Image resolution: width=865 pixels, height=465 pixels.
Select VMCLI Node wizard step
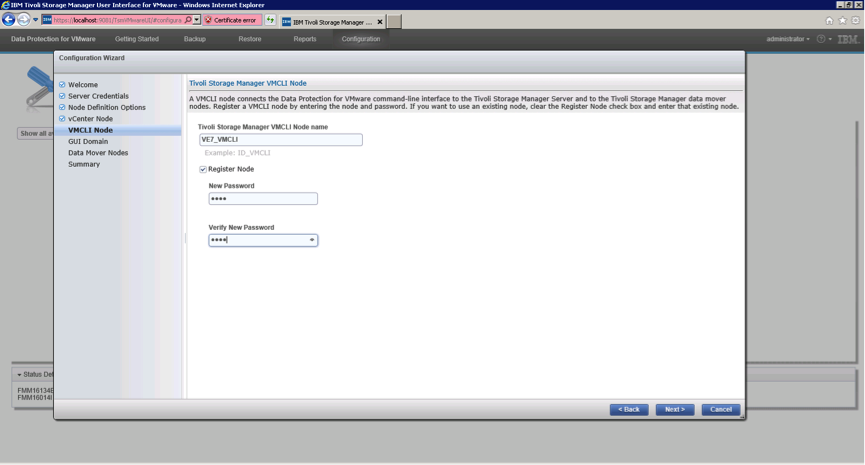pos(90,130)
